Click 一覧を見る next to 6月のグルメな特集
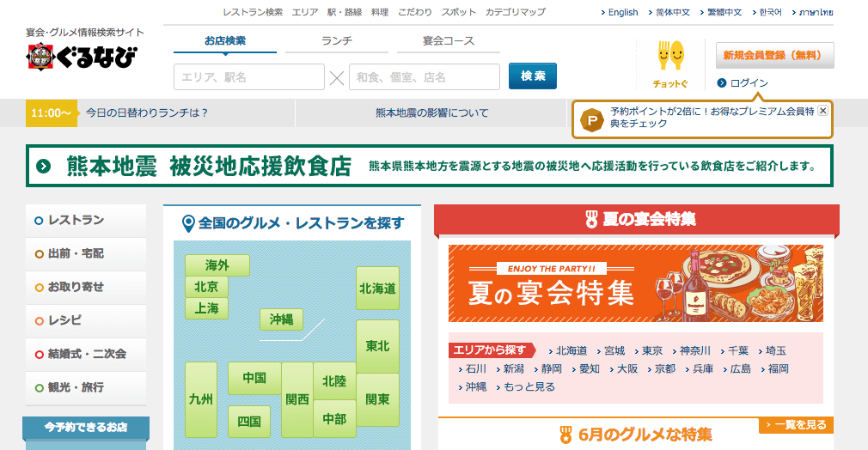The image size is (868, 450). (797, 425)
